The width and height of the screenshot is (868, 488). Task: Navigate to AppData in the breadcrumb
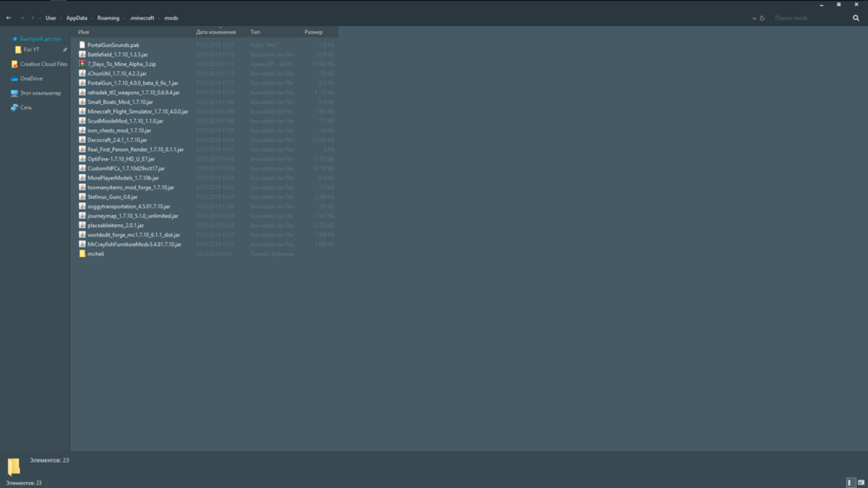[77, 18]
